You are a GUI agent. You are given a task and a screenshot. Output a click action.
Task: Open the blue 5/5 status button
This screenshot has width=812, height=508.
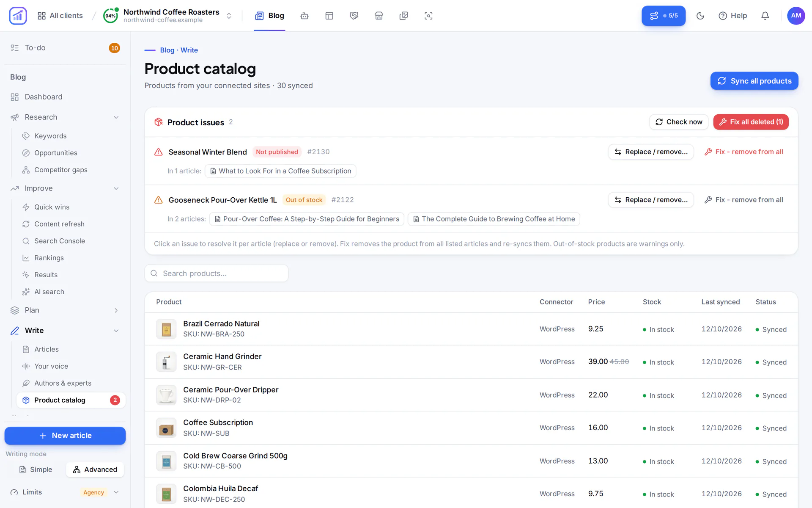[x=664, y=16]
